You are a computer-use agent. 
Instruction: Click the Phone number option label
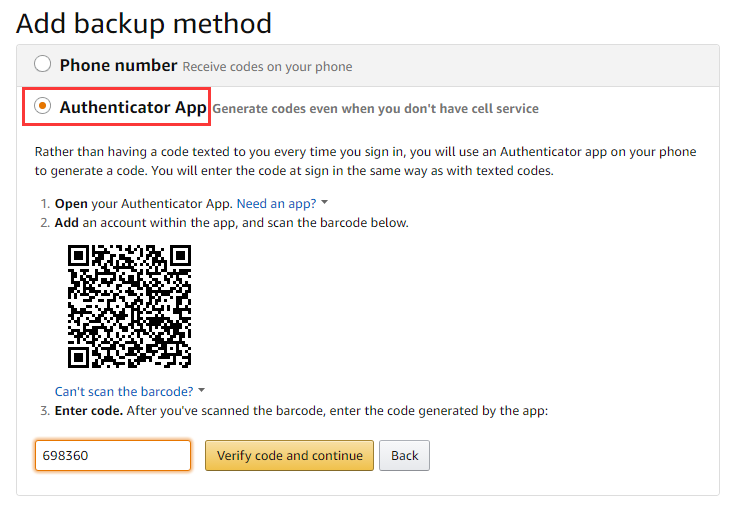[118, 65]
